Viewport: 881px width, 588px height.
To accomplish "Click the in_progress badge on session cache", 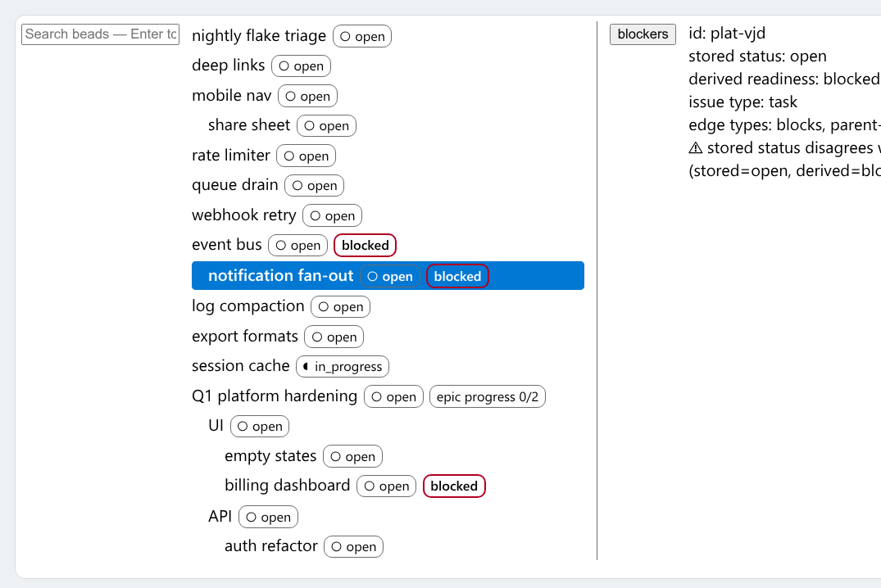I will click(x=343, y=367).
